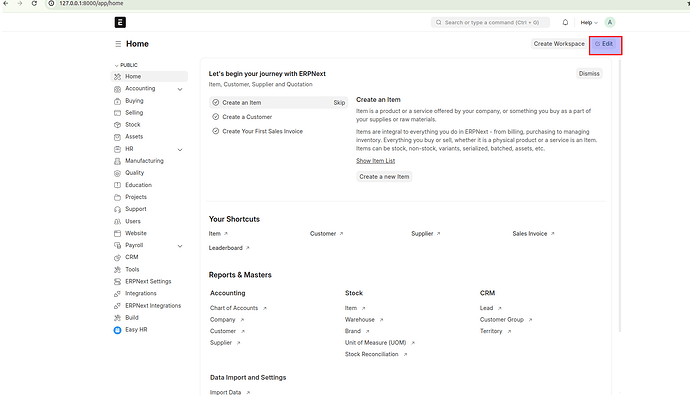Click the Buying sidebar icon
This screenshot has height=398, width=690.
[x=117, y=101]
